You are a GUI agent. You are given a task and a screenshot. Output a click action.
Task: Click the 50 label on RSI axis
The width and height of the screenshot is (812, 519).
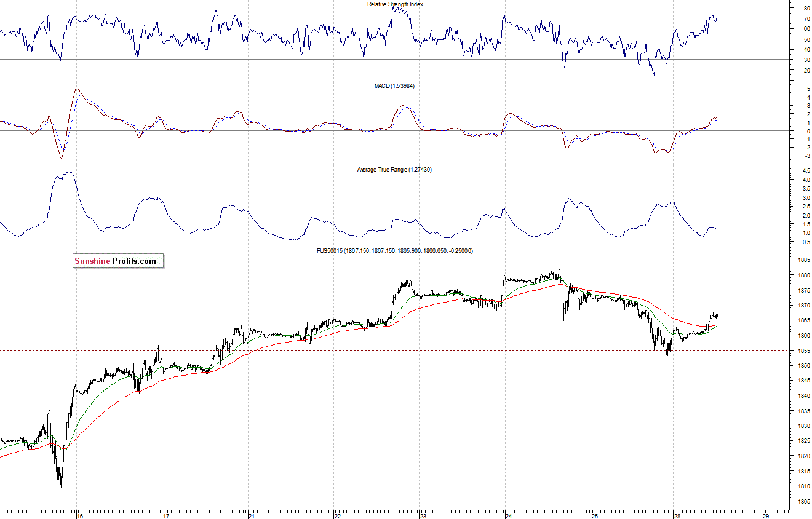[x=806, y=40]
